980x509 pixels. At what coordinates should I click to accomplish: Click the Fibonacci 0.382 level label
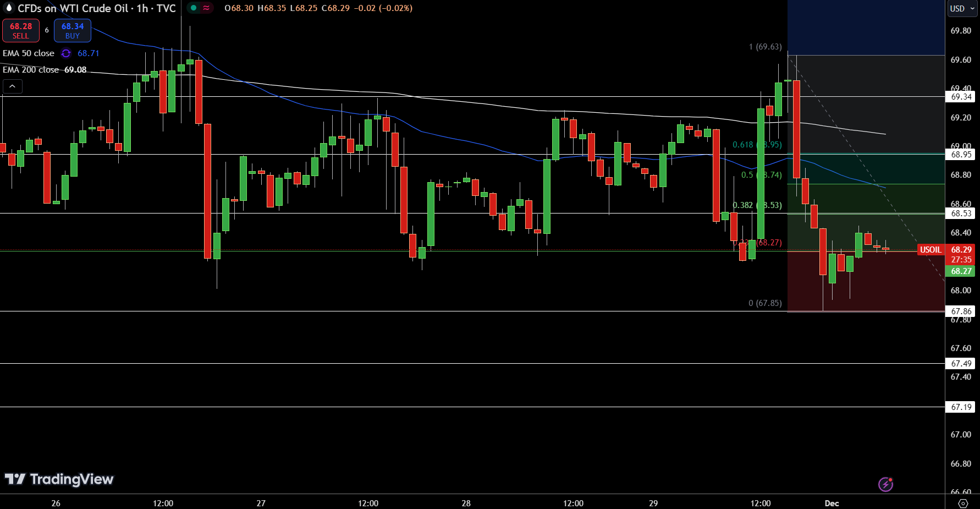tap(757, 205)
